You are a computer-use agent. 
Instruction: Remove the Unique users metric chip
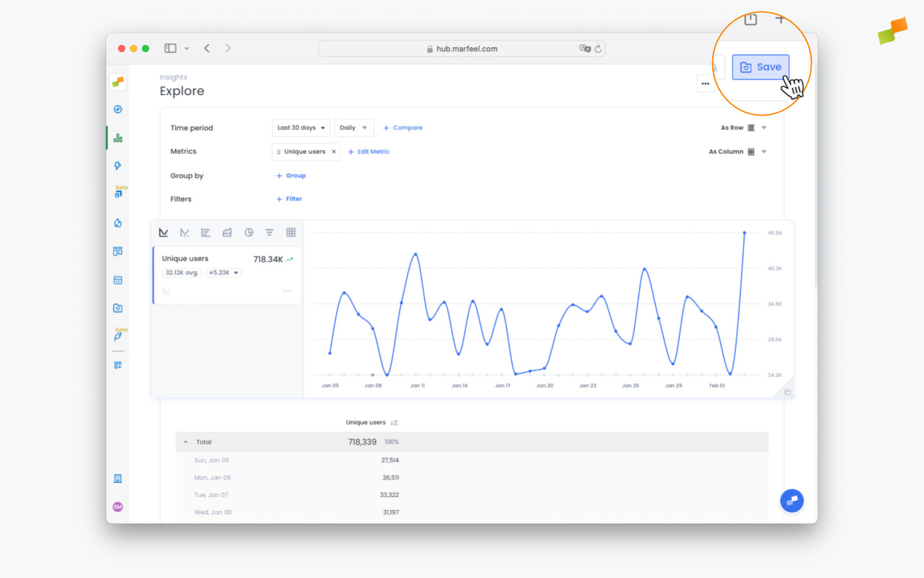334,152
